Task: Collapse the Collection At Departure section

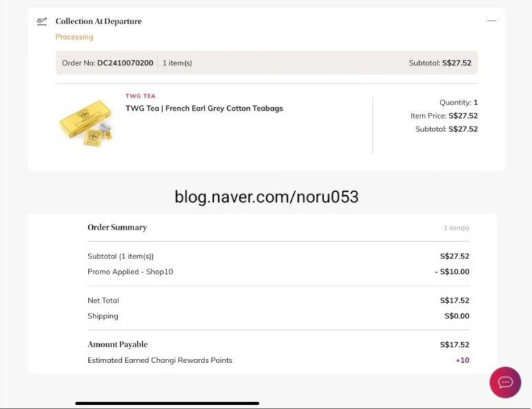Action: [x=491, y=21]
